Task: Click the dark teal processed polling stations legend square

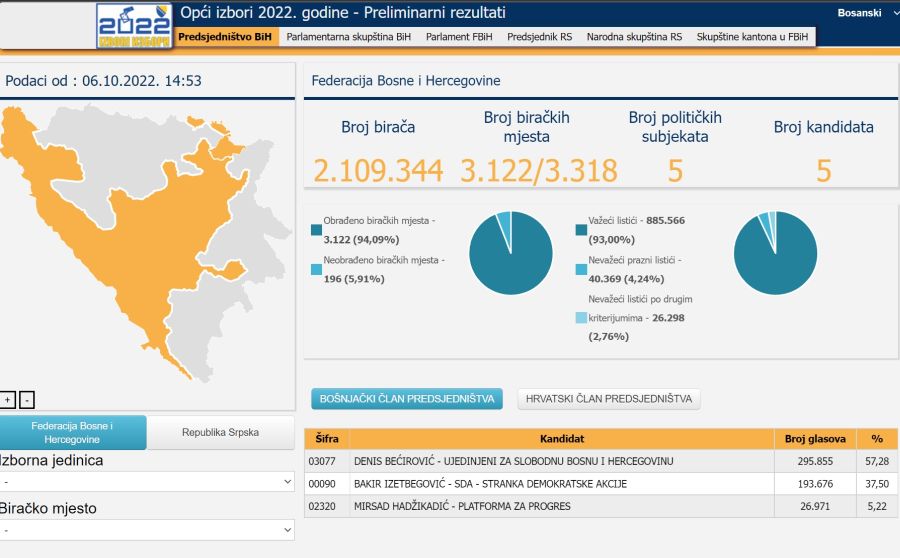Action: click(316, 230)
